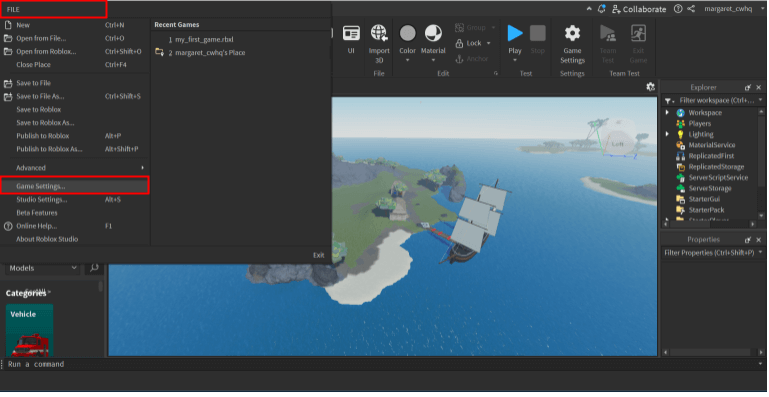This screenshot has width=769, height=397.
Task: Open the Material dropdown arrow
Action: coord(433,60)
